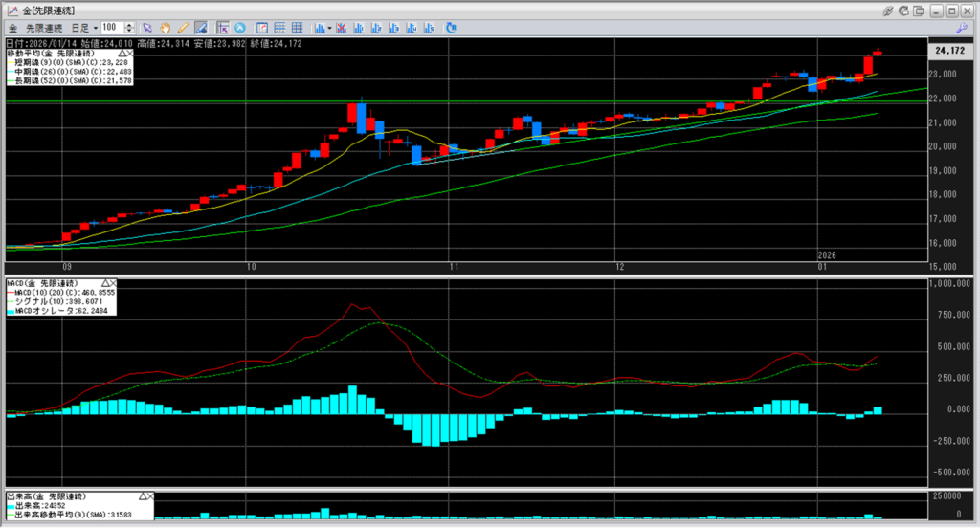Click the link chain icon in title bar

coord(888,10)
